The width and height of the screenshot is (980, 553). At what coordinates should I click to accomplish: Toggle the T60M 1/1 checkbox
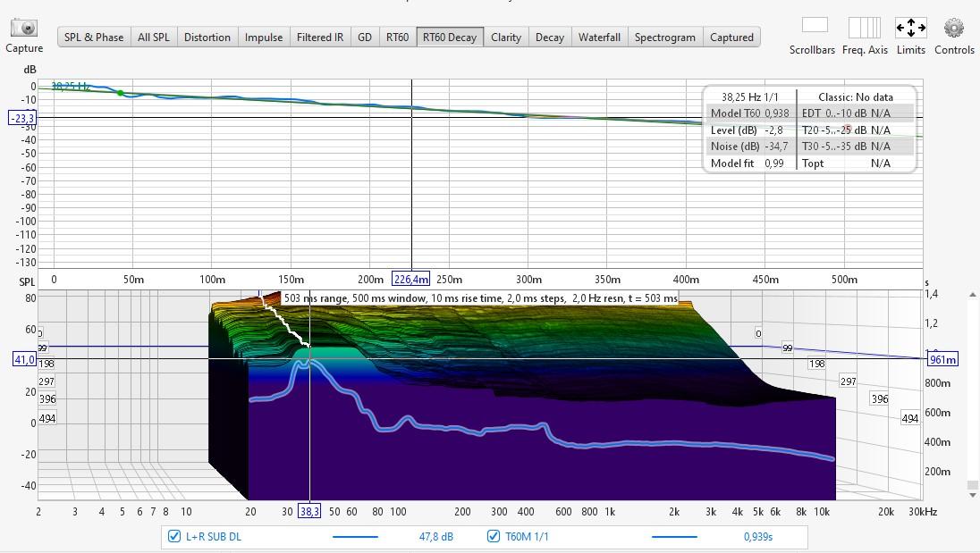point(494,537)
